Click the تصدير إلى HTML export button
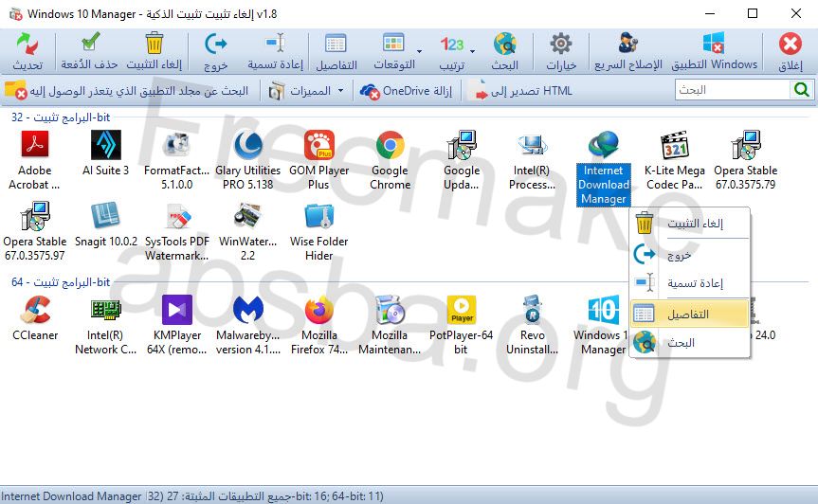Image resolution: width=818 pixels, height=504 pixels. 519,91
